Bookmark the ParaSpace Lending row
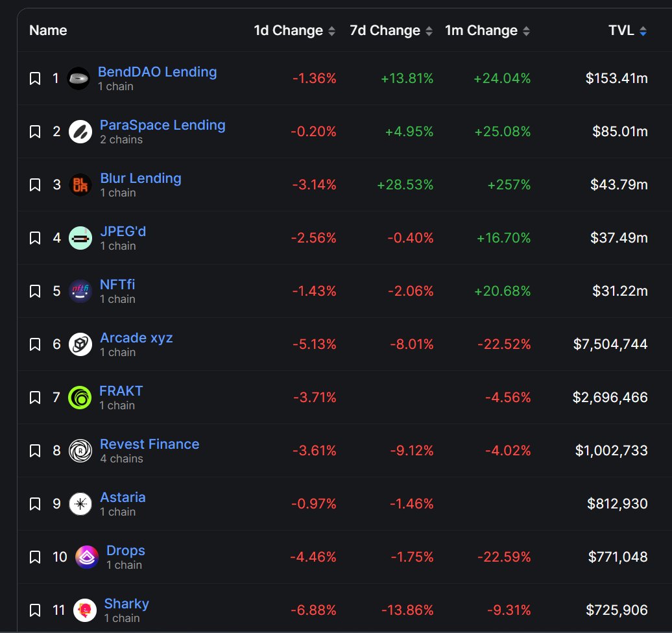 (35, 132)
